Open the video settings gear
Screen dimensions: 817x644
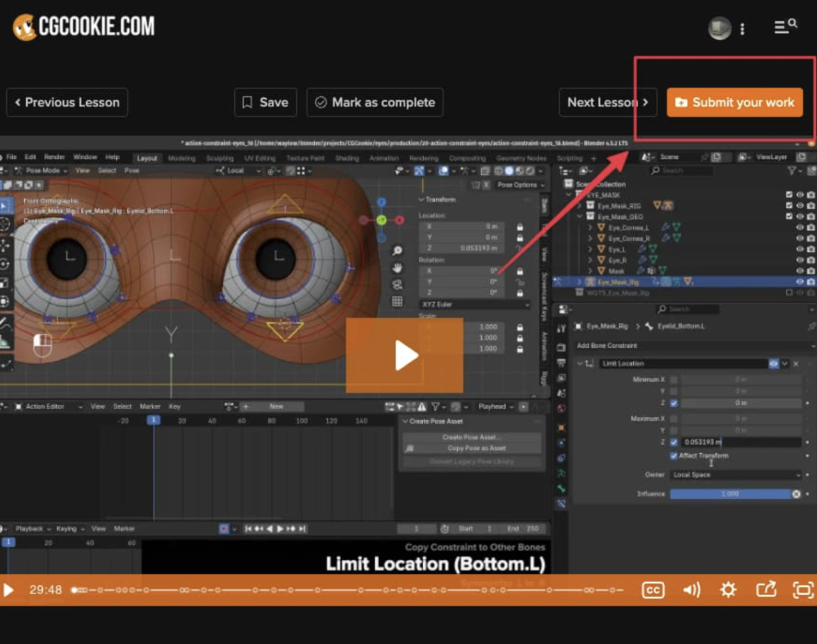728,590
